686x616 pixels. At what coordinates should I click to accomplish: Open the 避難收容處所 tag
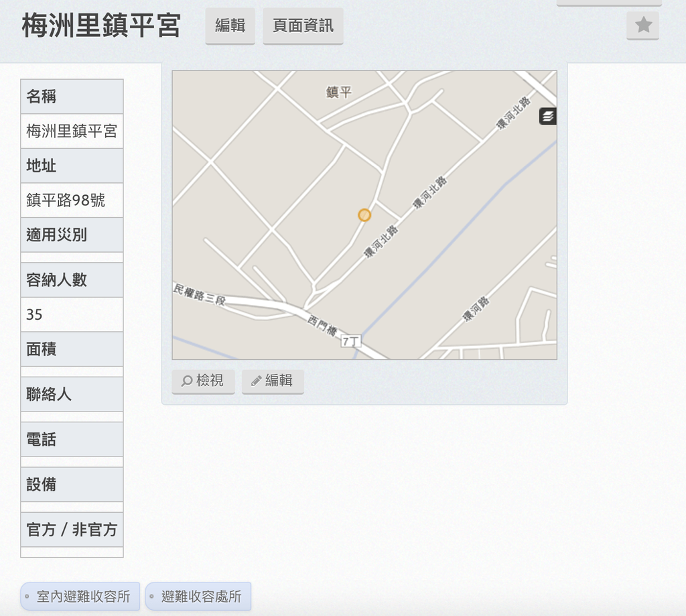pos(198,597)
